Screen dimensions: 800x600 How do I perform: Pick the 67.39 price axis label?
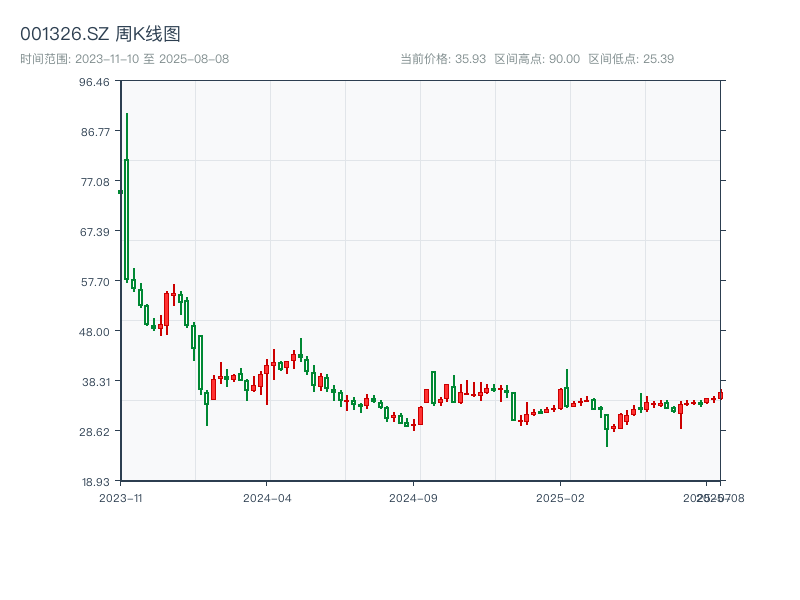click(x=94, y=232)
